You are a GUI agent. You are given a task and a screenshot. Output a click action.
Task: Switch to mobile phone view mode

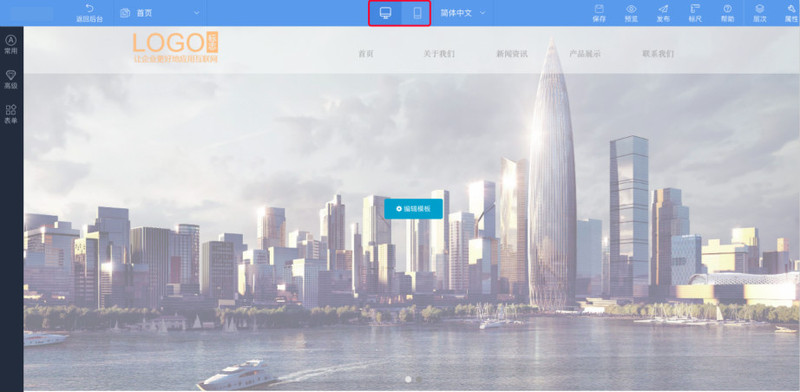point(417,13)
